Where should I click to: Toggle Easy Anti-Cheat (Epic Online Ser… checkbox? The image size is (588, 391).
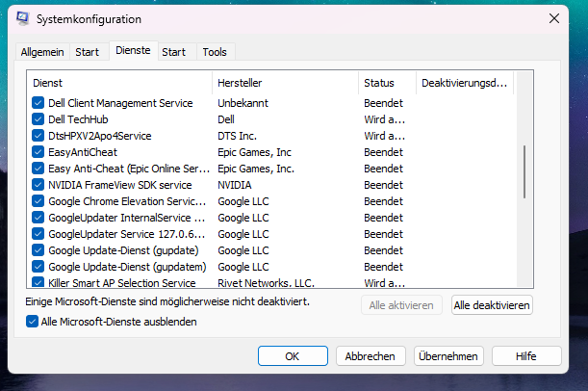click(38, 169)
